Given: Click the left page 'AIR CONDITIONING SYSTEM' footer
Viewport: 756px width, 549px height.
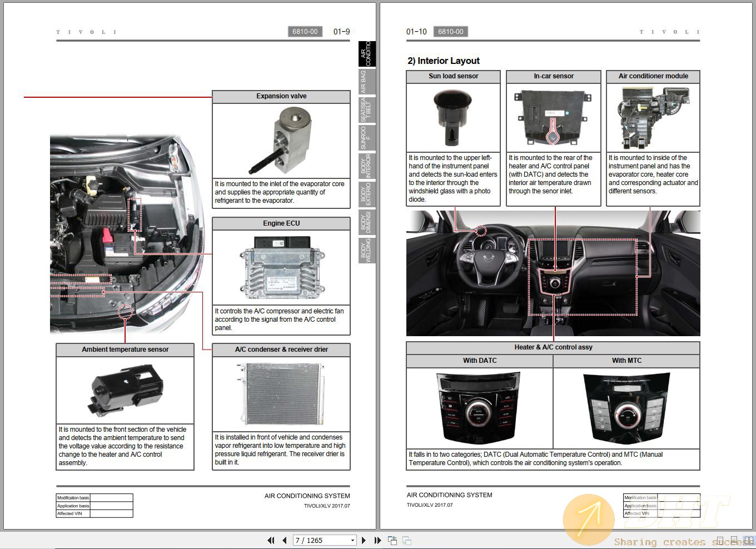Looking at the screenshot, I should 307,496.
